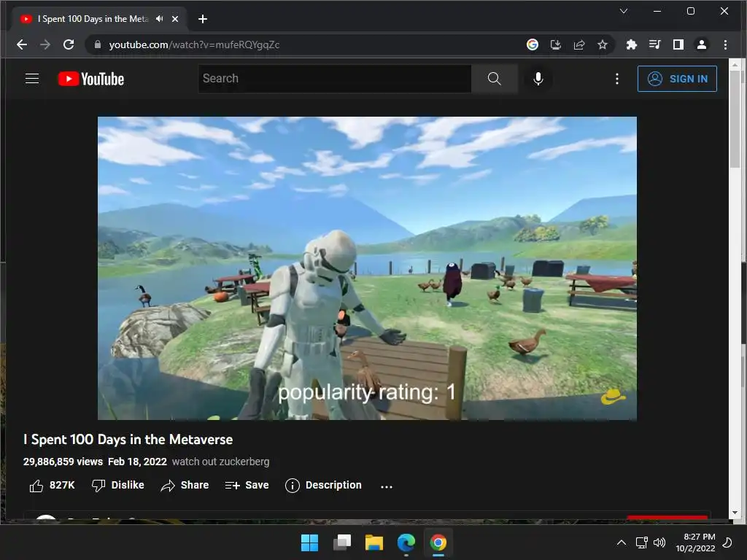Search with voice microphone icon
Viewport: 747px width, 560px height.
tap(538, 79)
